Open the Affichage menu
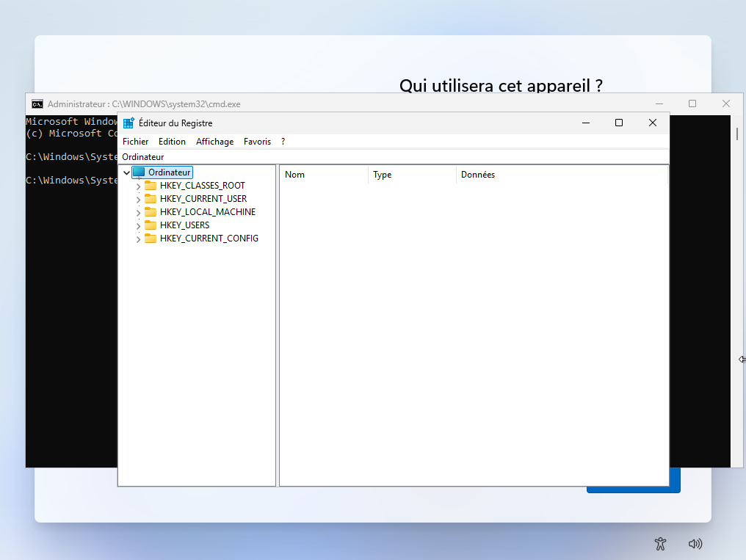The width and height of the screenshot is (746, 560). click(214, 142)
